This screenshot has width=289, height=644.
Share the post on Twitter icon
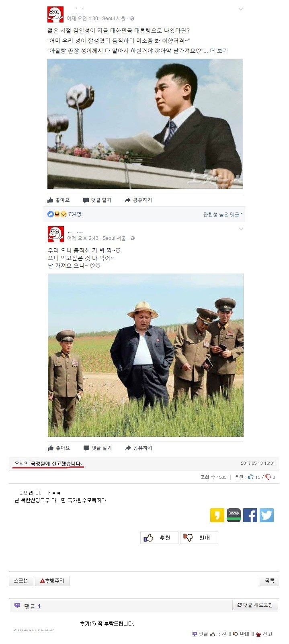[266, 515]
